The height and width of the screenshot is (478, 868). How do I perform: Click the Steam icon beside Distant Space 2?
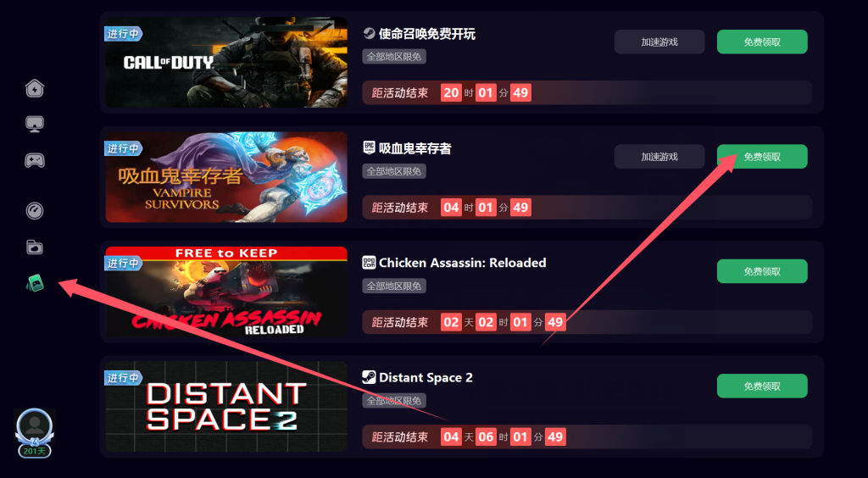click(369, 377)
